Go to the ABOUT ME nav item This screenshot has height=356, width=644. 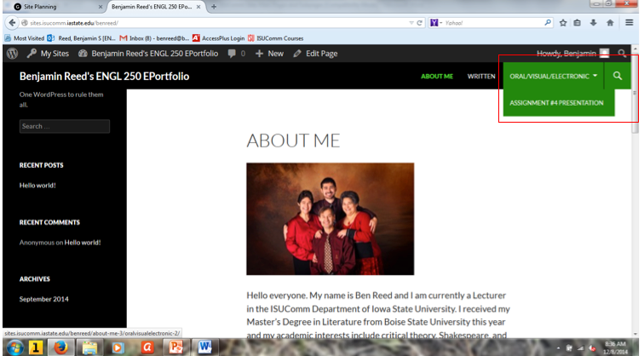437,77
